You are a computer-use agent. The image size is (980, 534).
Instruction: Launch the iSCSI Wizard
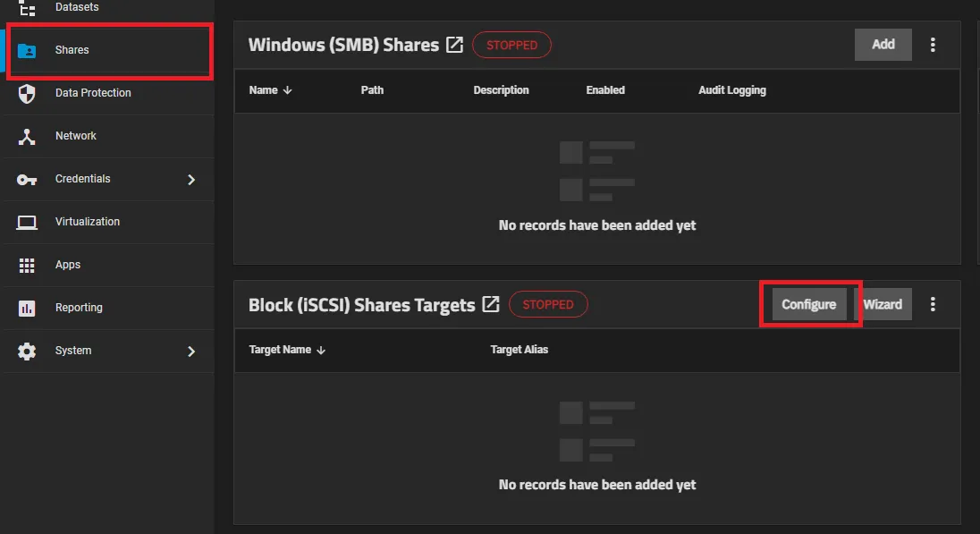(883, 304)
